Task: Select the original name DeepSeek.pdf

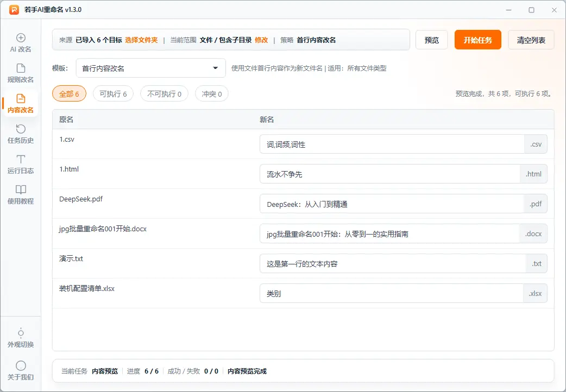Action: click(81, 199)
